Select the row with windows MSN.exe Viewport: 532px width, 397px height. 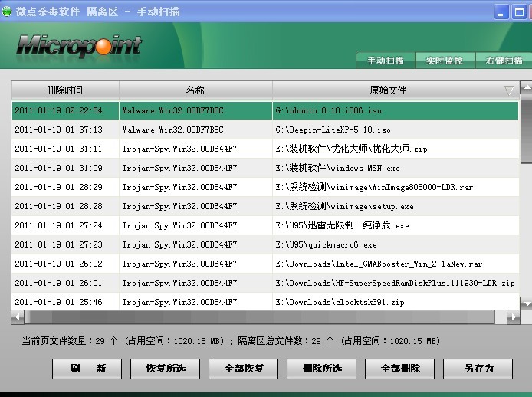pyautogui.click(x=265, y=168)
